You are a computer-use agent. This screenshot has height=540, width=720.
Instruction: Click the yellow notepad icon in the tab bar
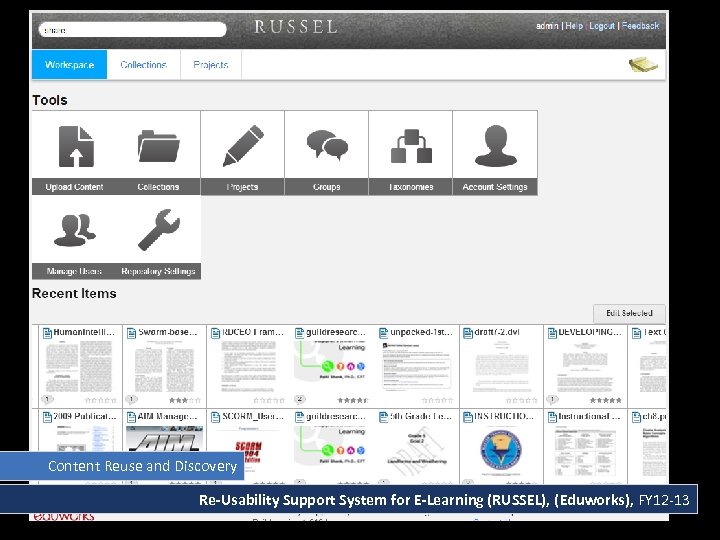point(643,65)
